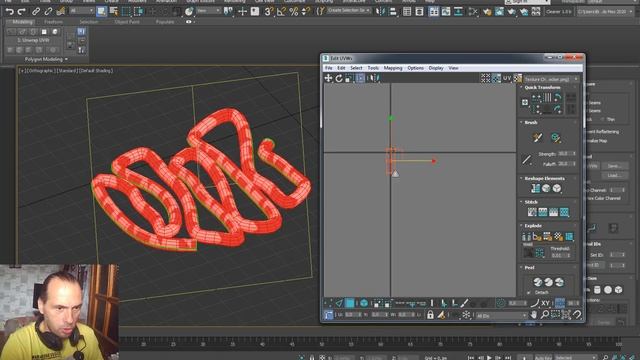Switch to the Freeform ribbon tab

(53, 22)
